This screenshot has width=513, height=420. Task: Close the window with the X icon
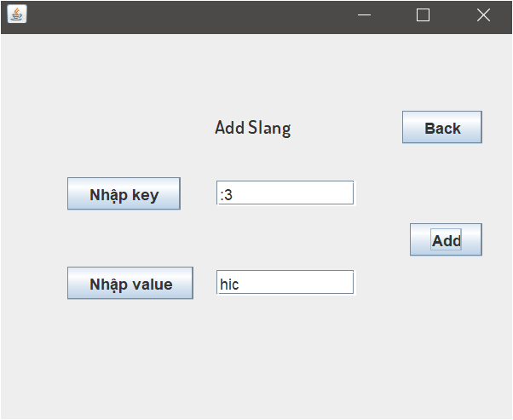483,15
